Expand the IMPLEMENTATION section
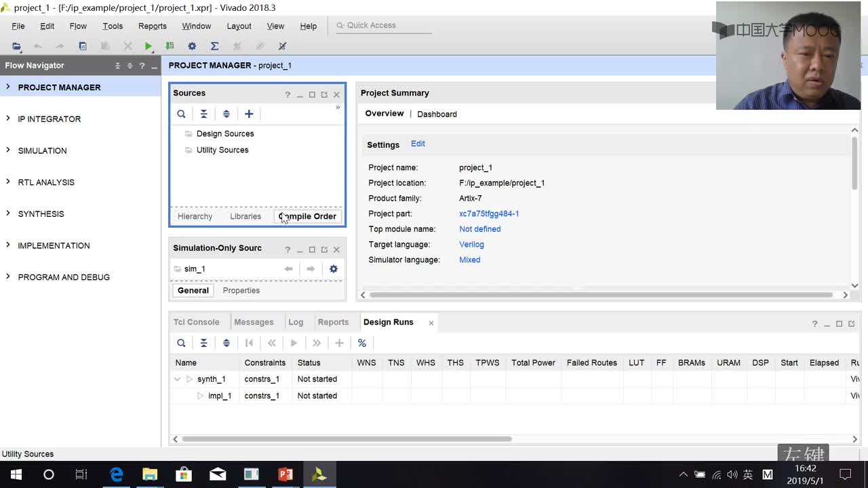This screenshot has width=868, height=488. (8, 245)
